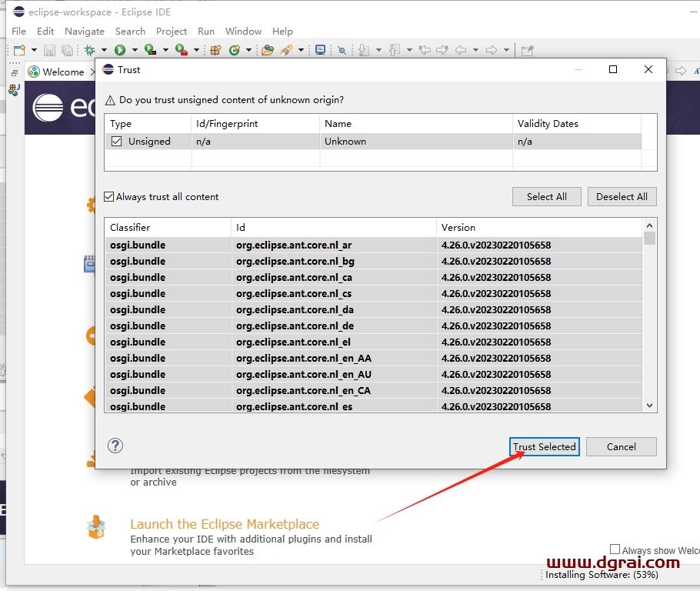The width and height of the screenshot is (700, 591).
Task: Open the Project menu
Action: coord(172,32)
